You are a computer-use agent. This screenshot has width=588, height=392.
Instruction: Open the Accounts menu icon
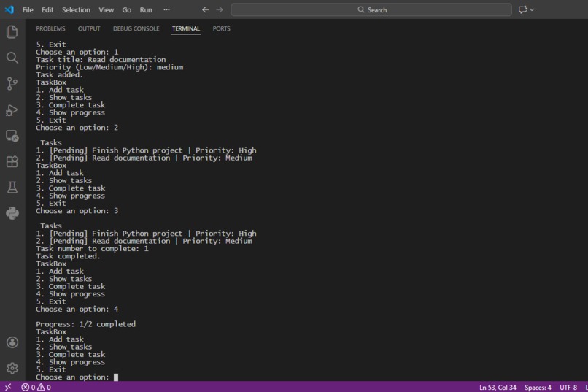(12, 342)
